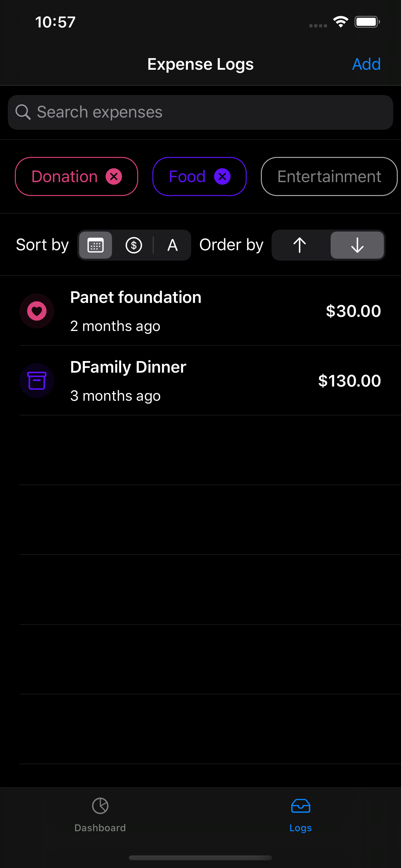Image resolution: width=401 pixels, height=868 pixels.
Task: Focus the Search expenses field
Action: 209,112
